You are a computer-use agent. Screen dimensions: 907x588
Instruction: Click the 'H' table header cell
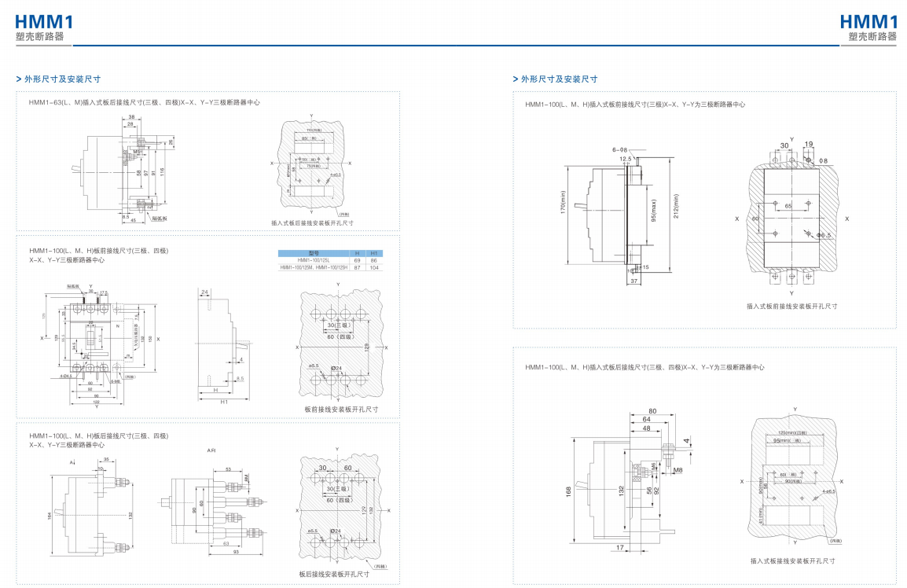(357, 253)
